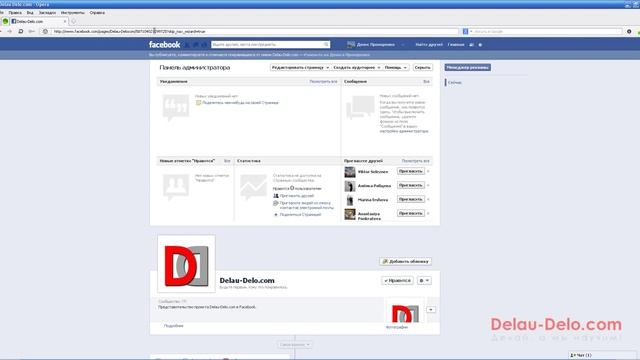Open the timeline period dropdown below the page header
Image resolution: width=640 pixels, height=360 pixels.
click(295, 344)
